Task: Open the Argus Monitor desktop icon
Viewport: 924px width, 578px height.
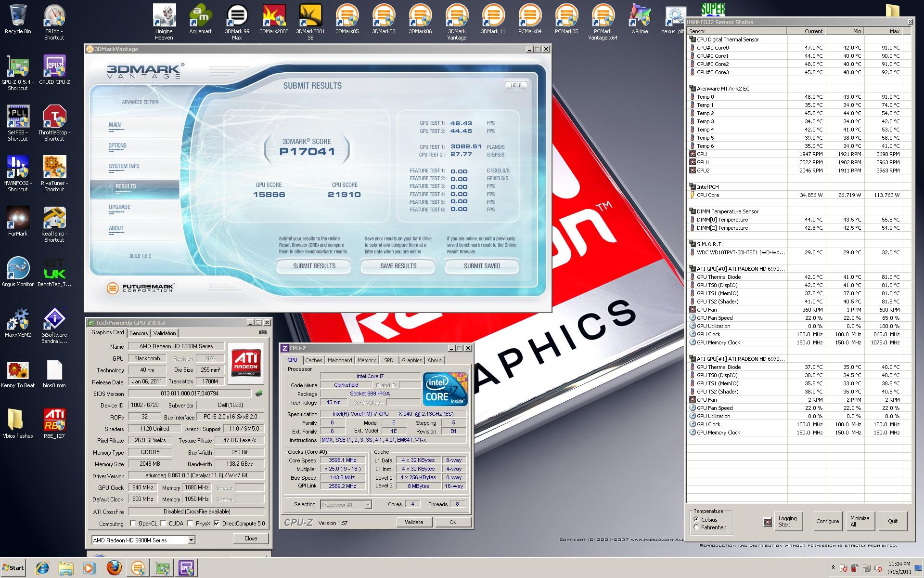Action: [x=18, y=273]
